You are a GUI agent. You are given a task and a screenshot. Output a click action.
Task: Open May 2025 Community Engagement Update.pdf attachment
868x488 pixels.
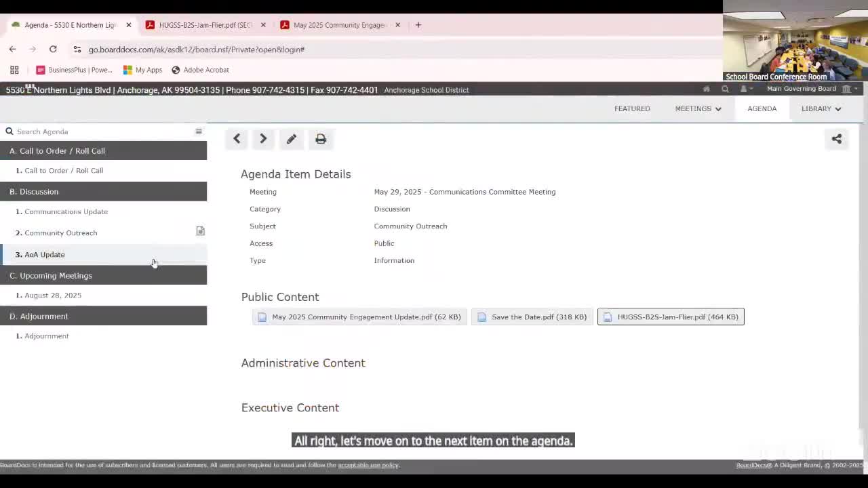pos(359,317)
